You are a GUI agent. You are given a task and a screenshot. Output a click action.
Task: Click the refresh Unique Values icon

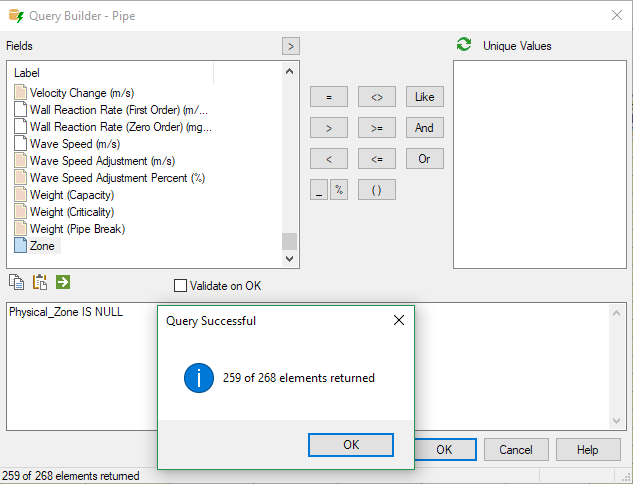(x=464, y=44)
